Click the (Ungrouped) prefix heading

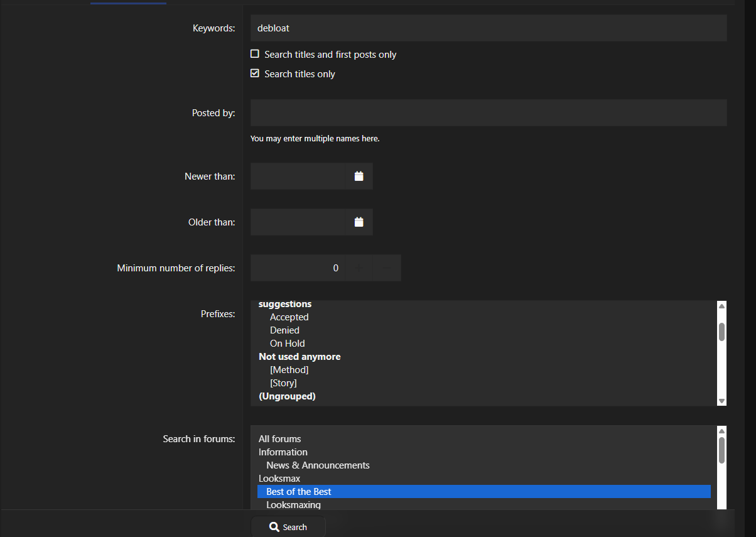287,396
